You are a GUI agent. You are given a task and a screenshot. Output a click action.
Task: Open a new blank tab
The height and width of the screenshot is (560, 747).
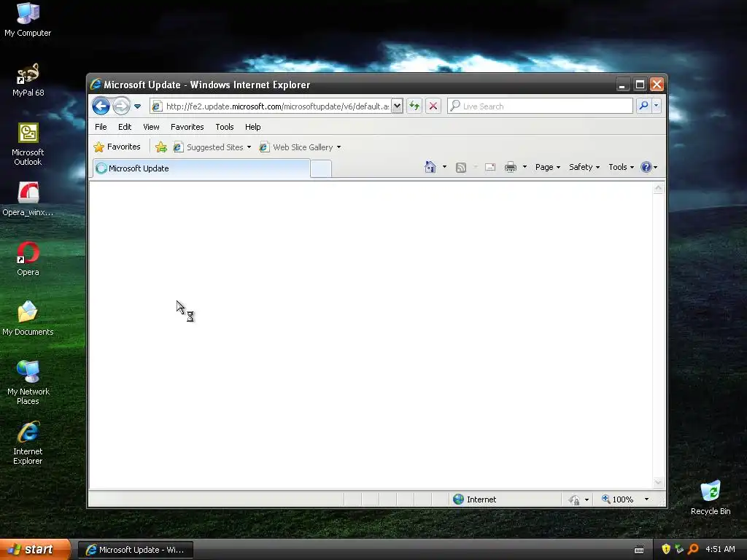point(321,169)
